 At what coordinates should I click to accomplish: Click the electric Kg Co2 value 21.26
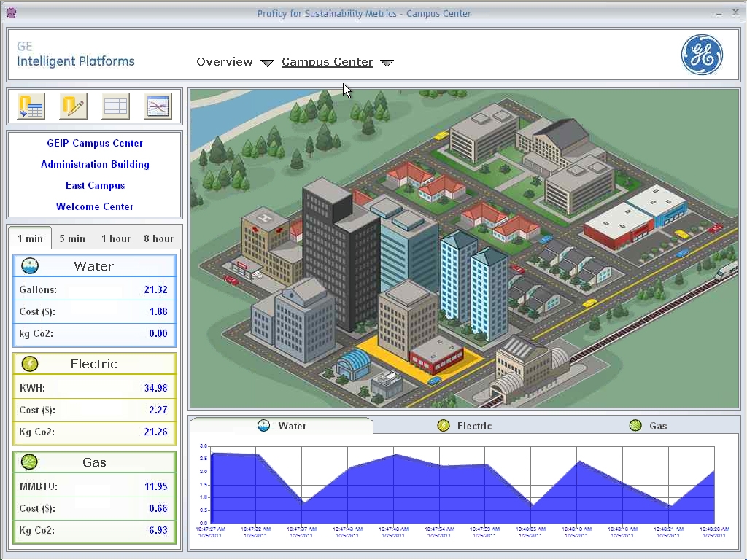click(155, 432)
